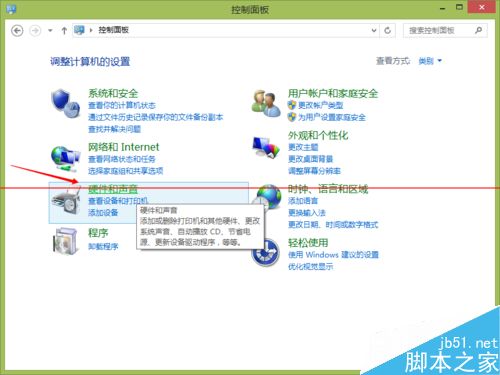Open 网络和 Internet category heading
This screenshot has width=500, height=375.
click(124, 147)
